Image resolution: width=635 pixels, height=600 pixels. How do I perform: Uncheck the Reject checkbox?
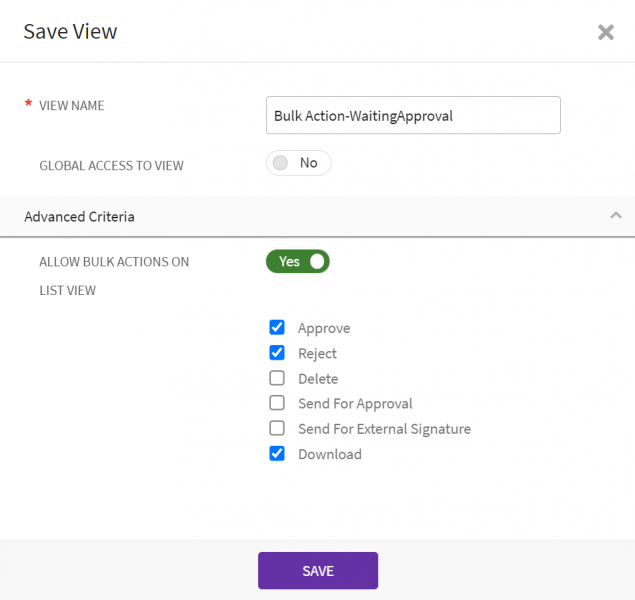[x=277, y=353]
